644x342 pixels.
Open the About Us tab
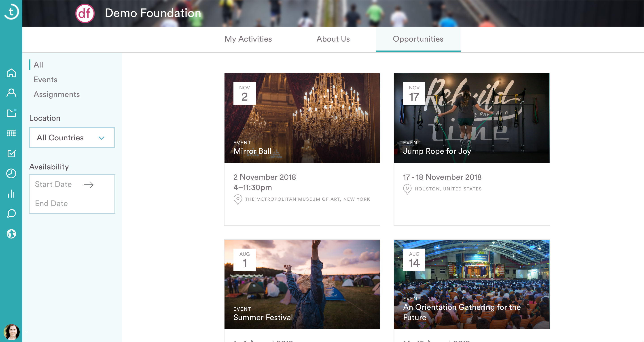click(333, 39)
